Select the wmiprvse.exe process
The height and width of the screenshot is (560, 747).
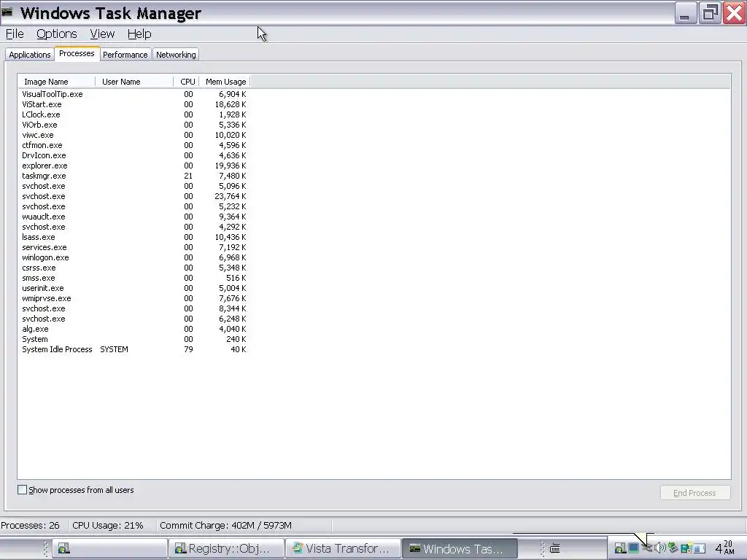(134, 298)
